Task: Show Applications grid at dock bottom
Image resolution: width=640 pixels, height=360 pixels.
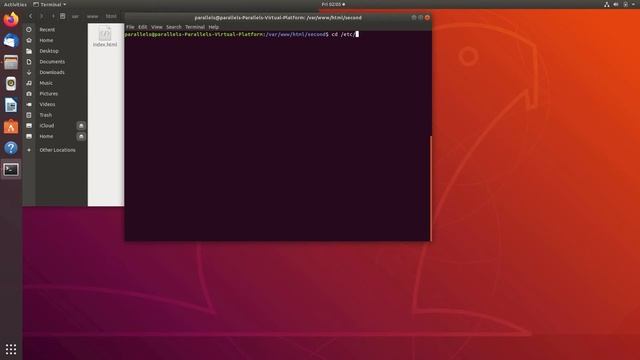Action: 11,349
